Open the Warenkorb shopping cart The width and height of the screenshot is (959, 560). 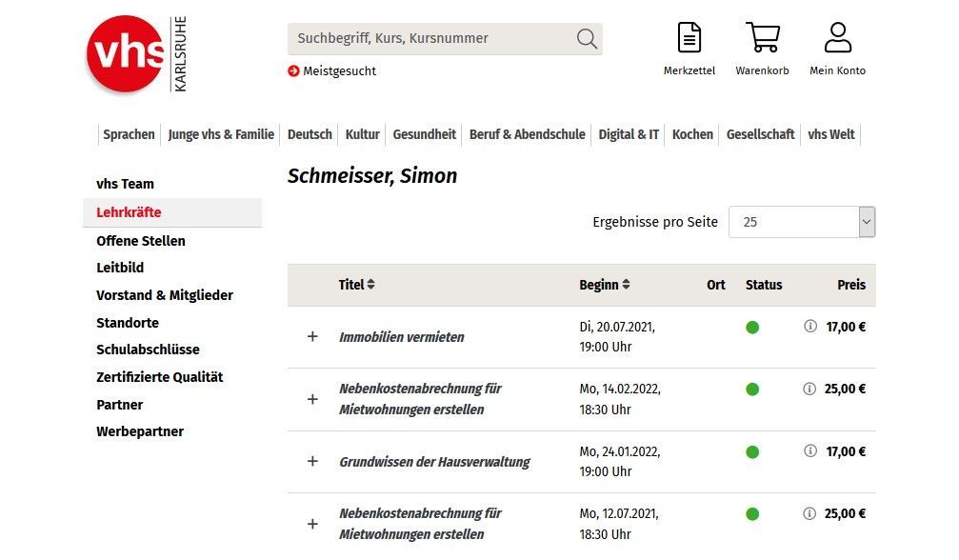762,38
